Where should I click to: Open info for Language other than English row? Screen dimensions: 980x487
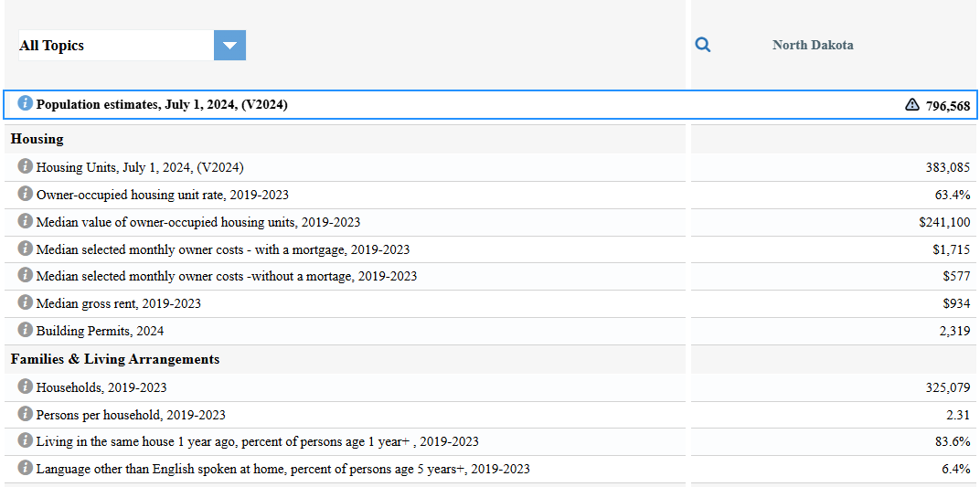(26, 469)
